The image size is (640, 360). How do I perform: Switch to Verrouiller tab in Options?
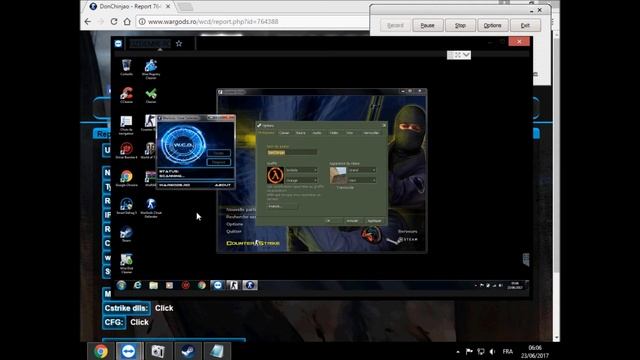pyautogui.click(x=371, y=133)
